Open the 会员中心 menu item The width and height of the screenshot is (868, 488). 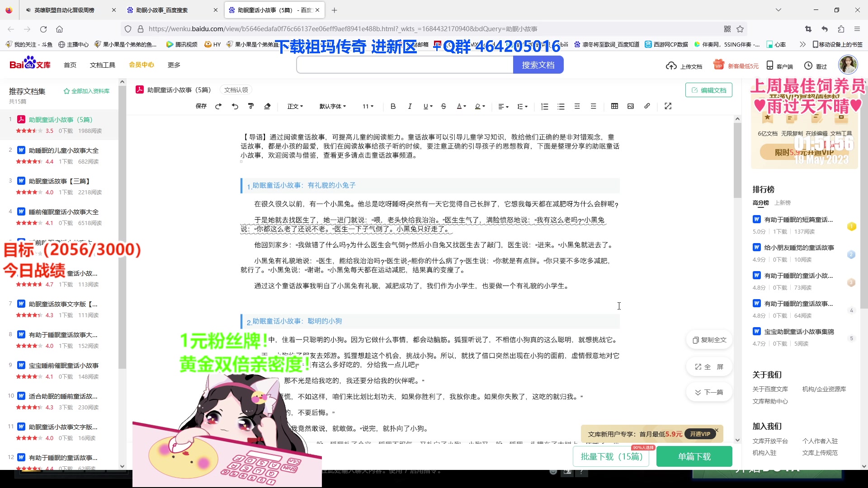pyautogui.click(x=141, y=65)
